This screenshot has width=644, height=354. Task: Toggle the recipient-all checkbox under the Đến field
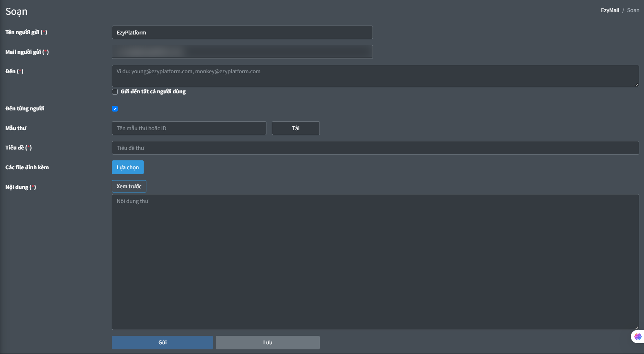115,91
